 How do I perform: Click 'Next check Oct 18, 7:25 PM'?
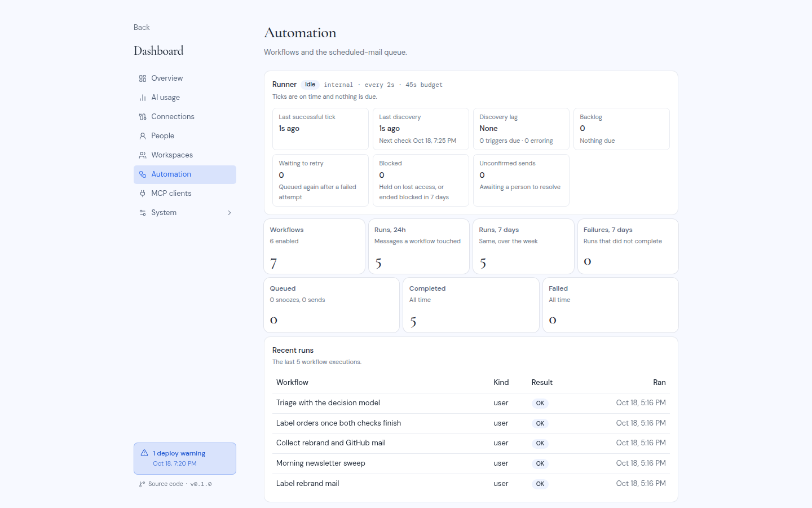point(418,141)
